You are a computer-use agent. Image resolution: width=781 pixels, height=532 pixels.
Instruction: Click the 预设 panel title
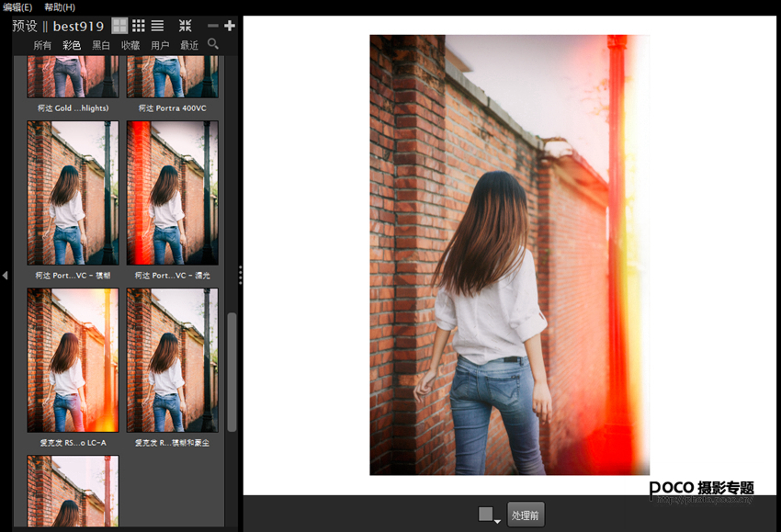tap(25, 26)
